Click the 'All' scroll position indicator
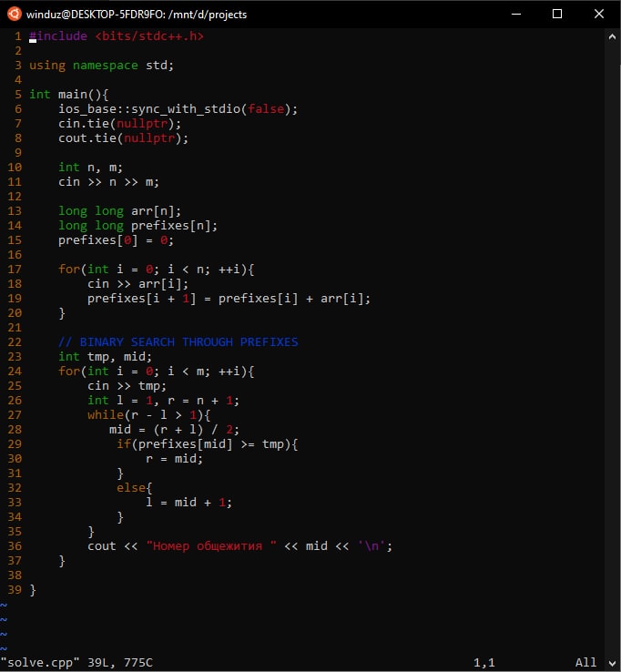 tap(585, 663)
